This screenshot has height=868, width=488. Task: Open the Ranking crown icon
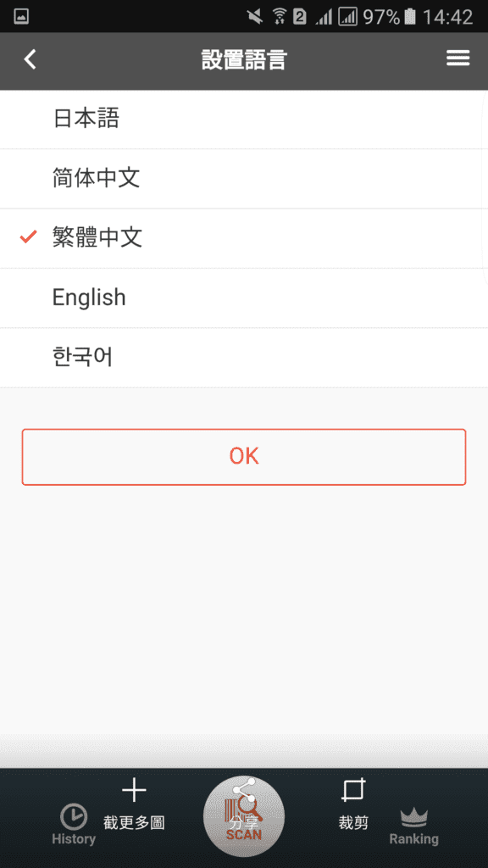[x=413, y=817]
